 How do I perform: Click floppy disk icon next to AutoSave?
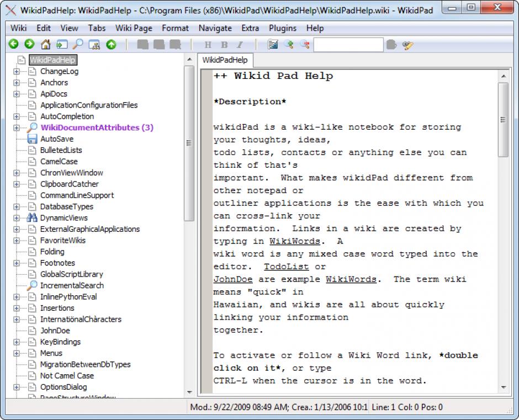[32, 139]
